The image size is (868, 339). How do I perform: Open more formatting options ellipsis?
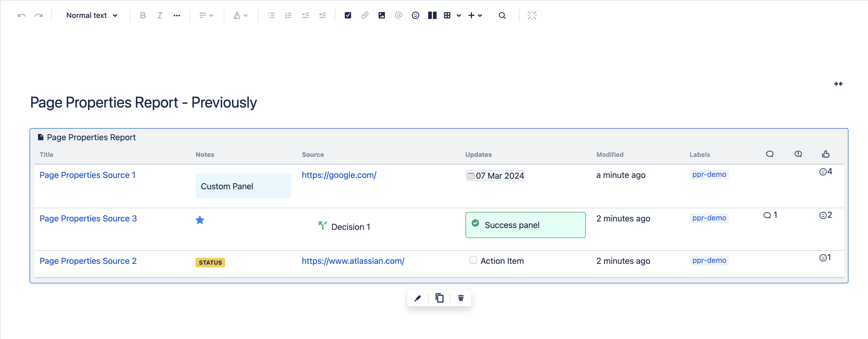coord(177,16)
